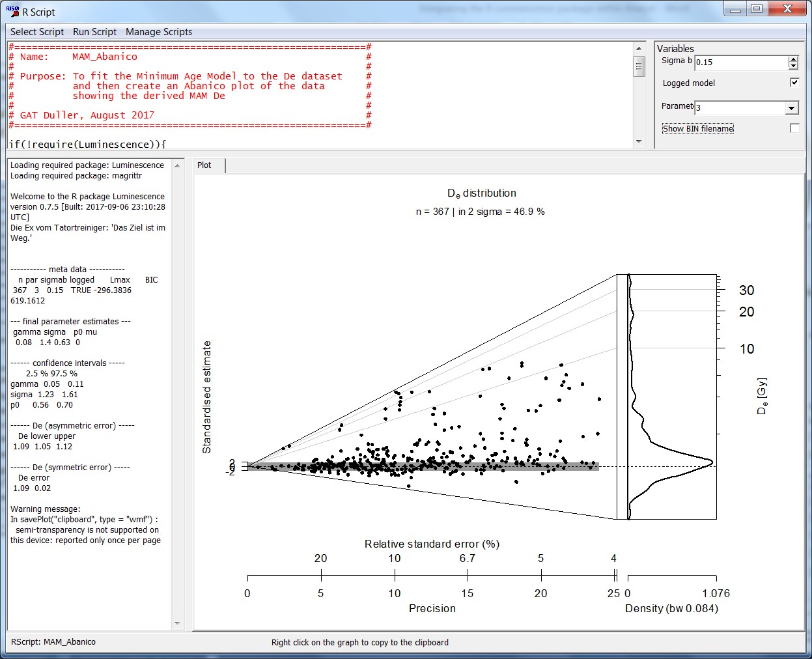Click the '30' tick label on De axis
The width and height of the screenshot is (812, 659).
[747, 290]
